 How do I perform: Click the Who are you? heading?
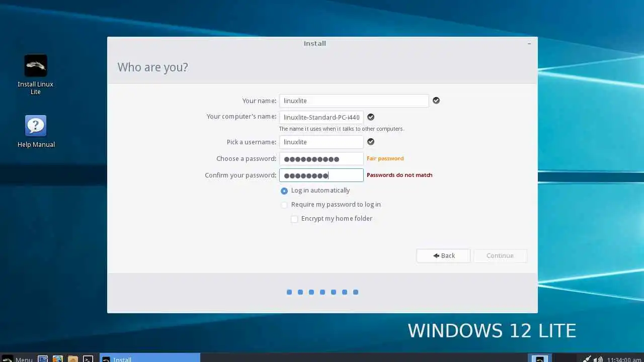(152, 67)
